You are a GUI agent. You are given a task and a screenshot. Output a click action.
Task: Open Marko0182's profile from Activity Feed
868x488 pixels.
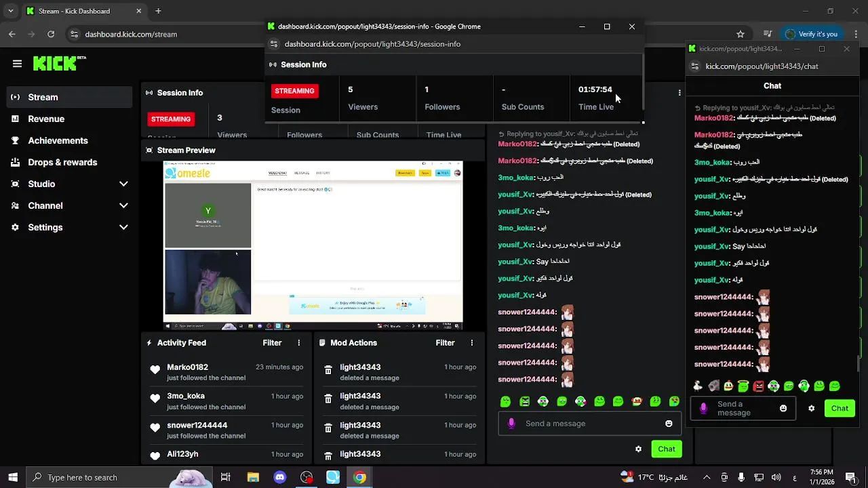point(187,367)
